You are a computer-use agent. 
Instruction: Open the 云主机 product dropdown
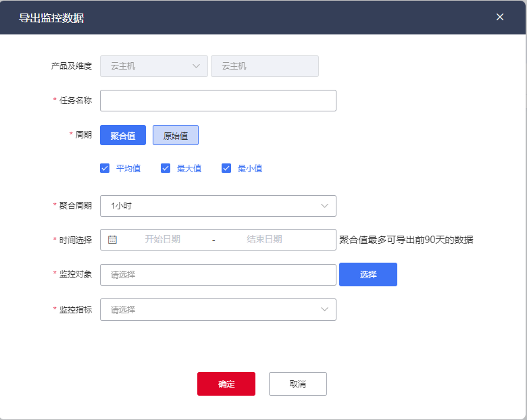[x=154, y=66]
